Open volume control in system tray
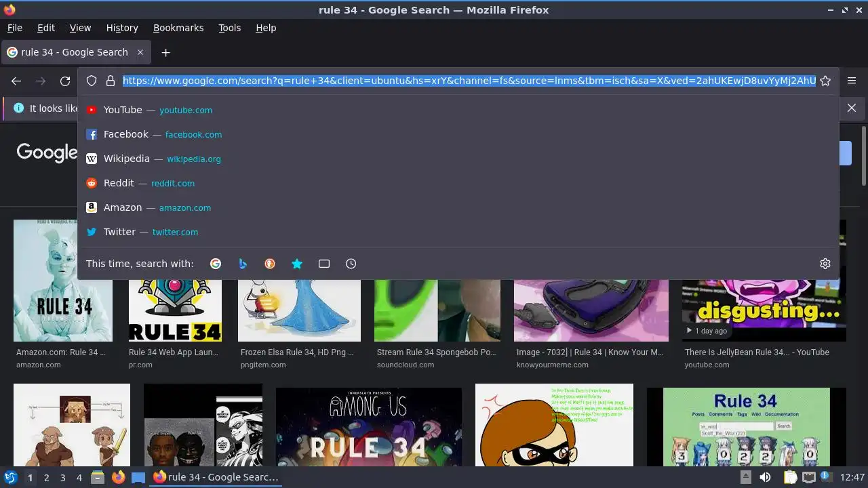This screenshot has width=868, height=488. coord(765,477)
